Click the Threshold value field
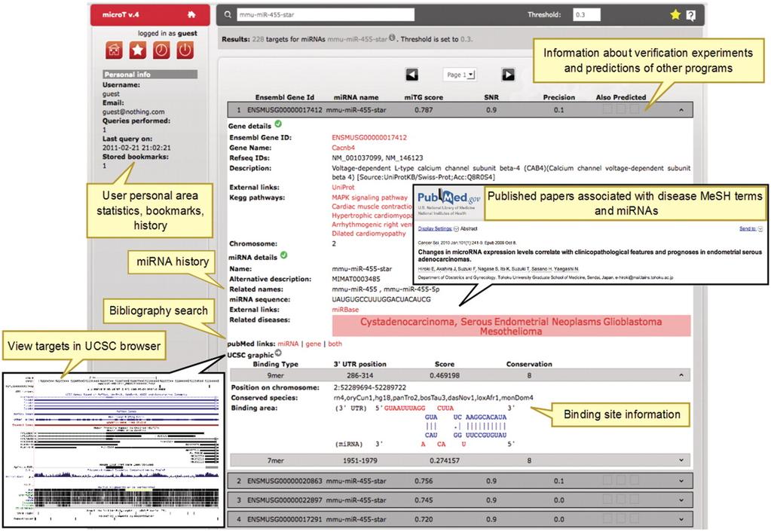The width and height of the screenshot is (771, 532). coord(586,15)
